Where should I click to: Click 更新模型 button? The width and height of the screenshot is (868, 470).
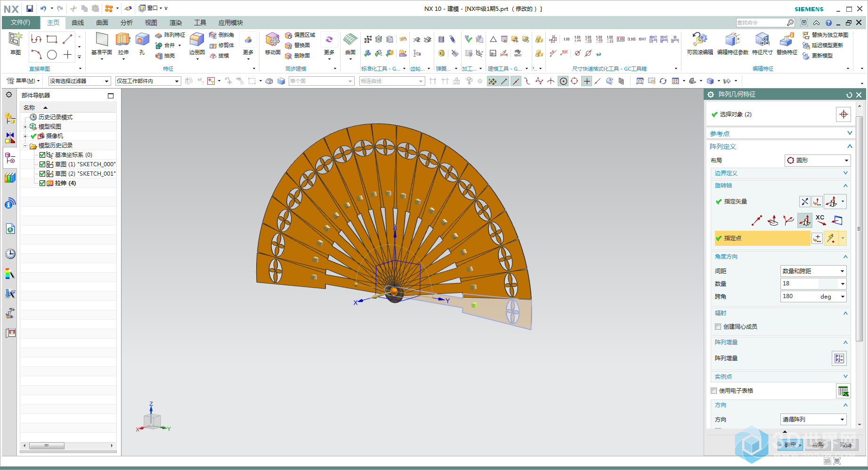[x=818, y=56]
